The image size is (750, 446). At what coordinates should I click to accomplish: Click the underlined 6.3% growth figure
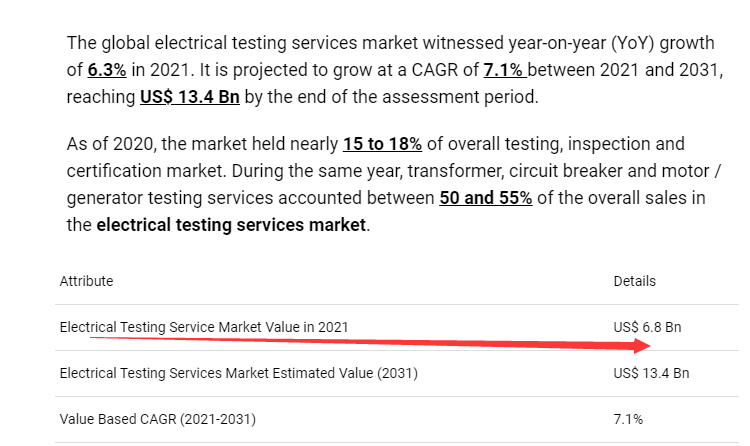107,70
